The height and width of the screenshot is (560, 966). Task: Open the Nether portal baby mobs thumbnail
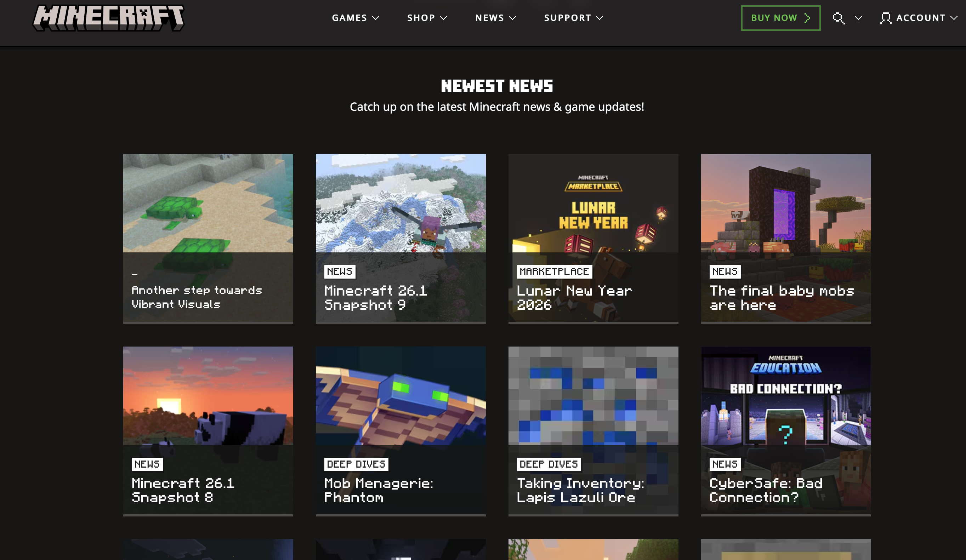pos(785,203)
